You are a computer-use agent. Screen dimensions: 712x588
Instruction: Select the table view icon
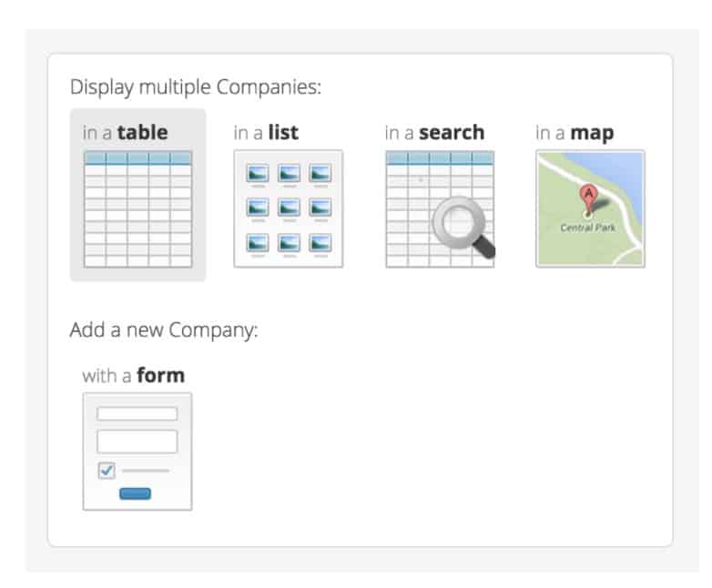coord(137,209)
